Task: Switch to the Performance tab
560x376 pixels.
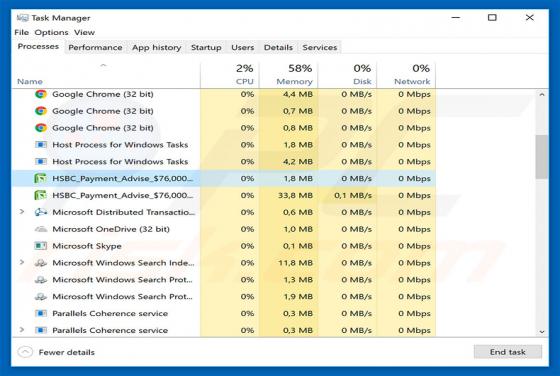Action: (95, 47)
